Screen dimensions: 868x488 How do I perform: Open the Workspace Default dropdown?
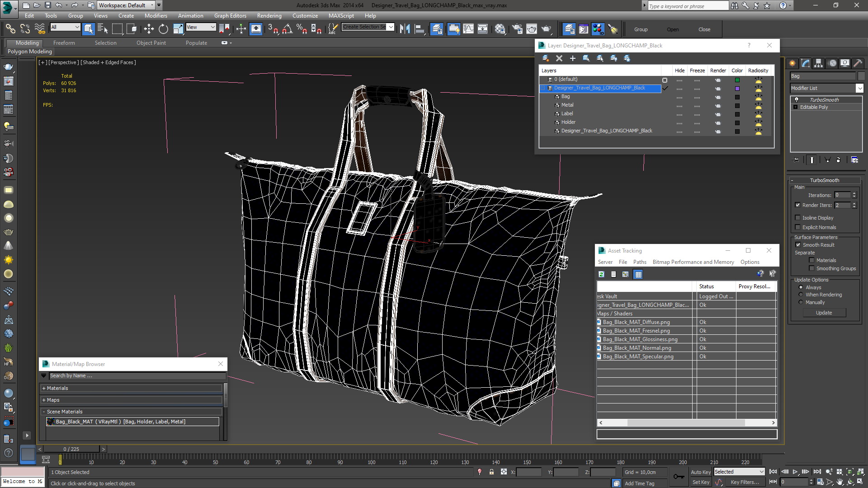coord(126,5)
